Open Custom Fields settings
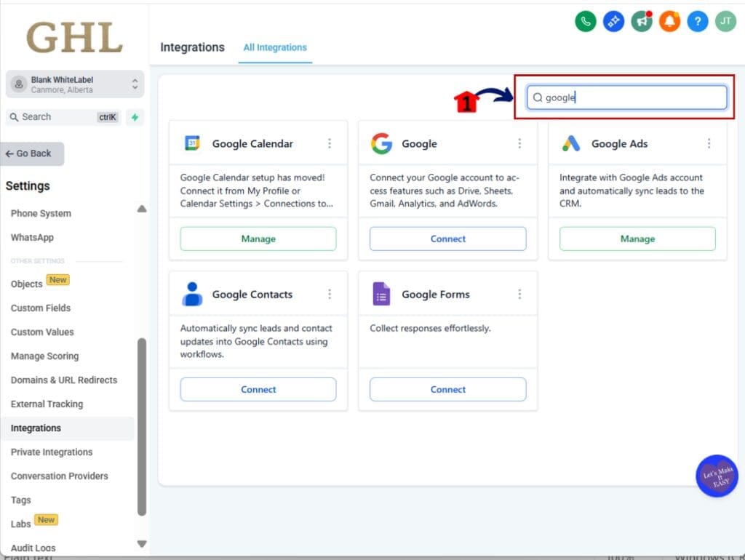 pos(41,308)
